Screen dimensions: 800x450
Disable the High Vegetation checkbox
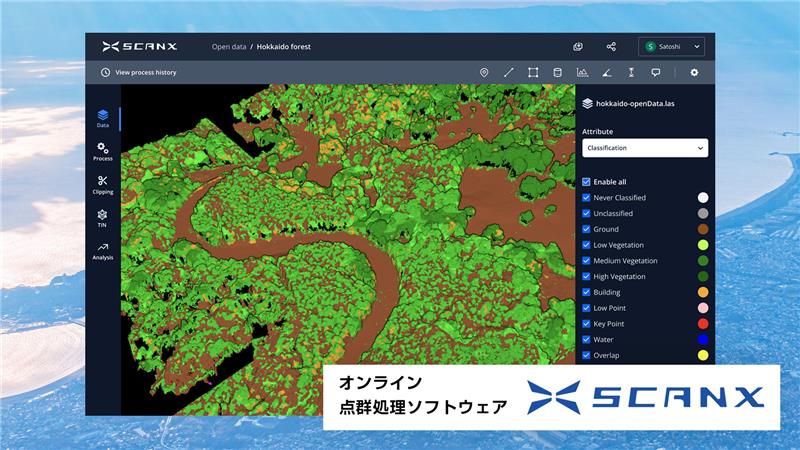click(587, 276)
